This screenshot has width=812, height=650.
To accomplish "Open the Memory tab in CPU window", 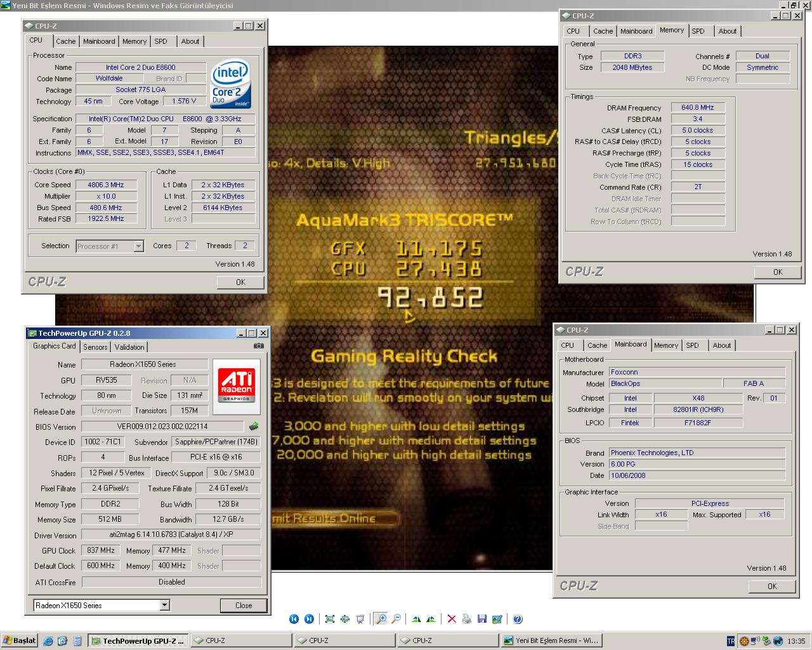I will [134, 41].
